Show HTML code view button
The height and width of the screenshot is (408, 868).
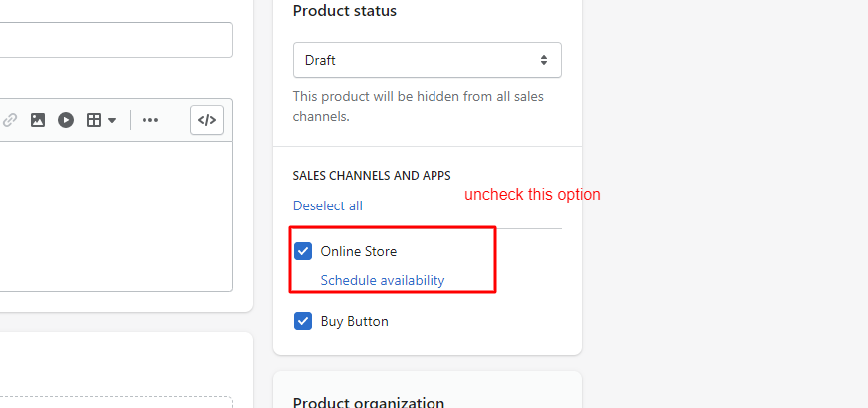207,120
